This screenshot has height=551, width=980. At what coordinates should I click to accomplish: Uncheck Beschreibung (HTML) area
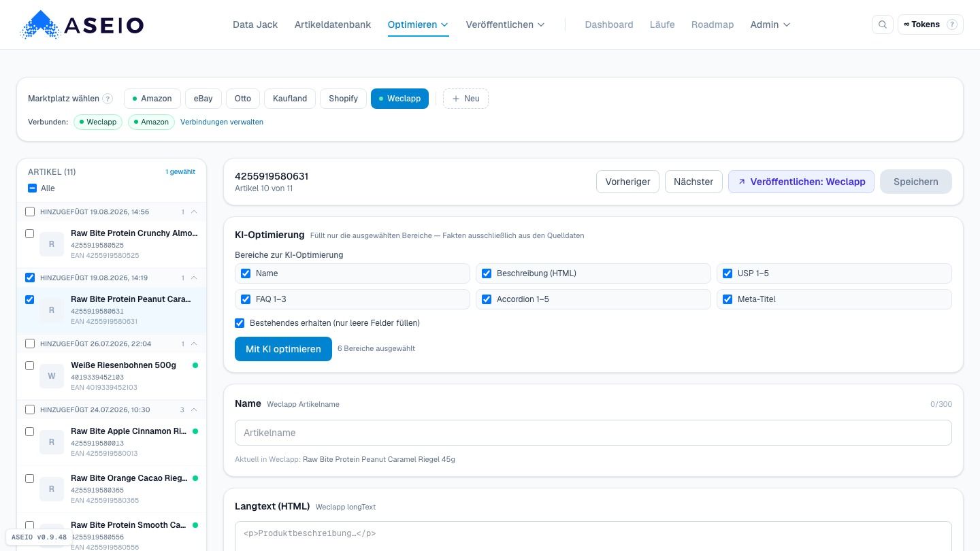[487, 273]
